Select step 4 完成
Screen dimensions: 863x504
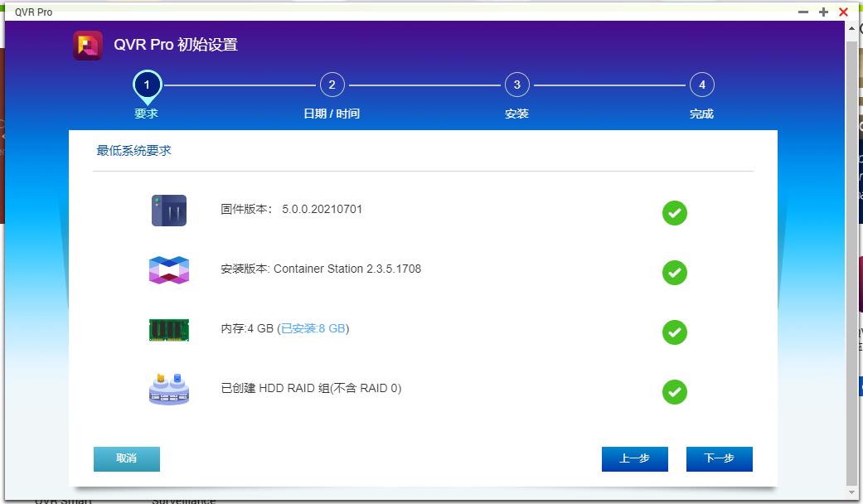tap(701, 85)
